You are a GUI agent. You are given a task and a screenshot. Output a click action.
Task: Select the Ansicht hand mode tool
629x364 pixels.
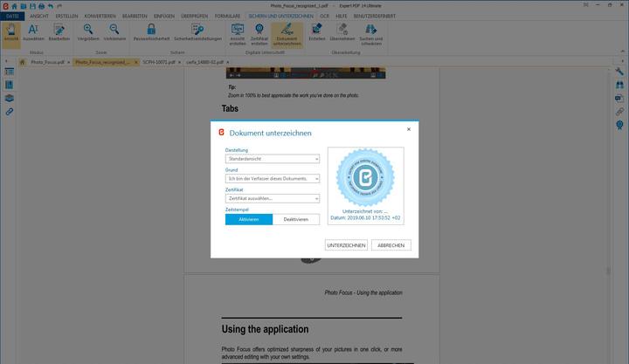11,33
